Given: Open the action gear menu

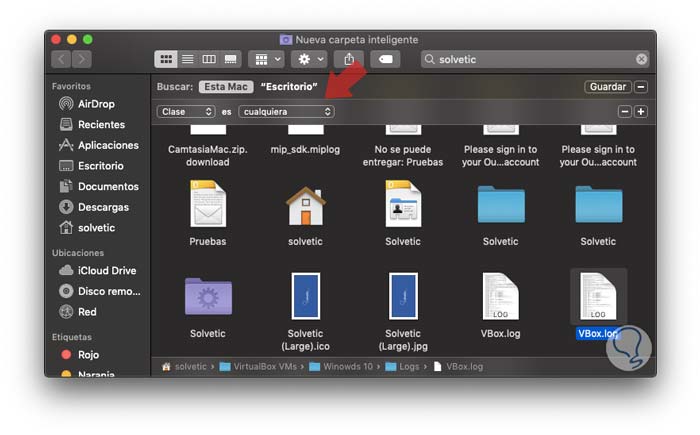Looking at the screenshot, I should coord(309,59).
